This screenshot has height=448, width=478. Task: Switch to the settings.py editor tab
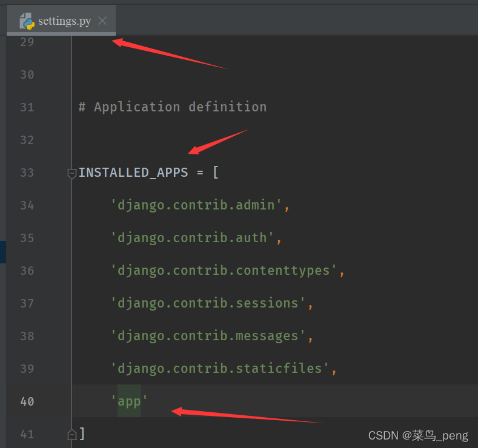pos(61,21)
